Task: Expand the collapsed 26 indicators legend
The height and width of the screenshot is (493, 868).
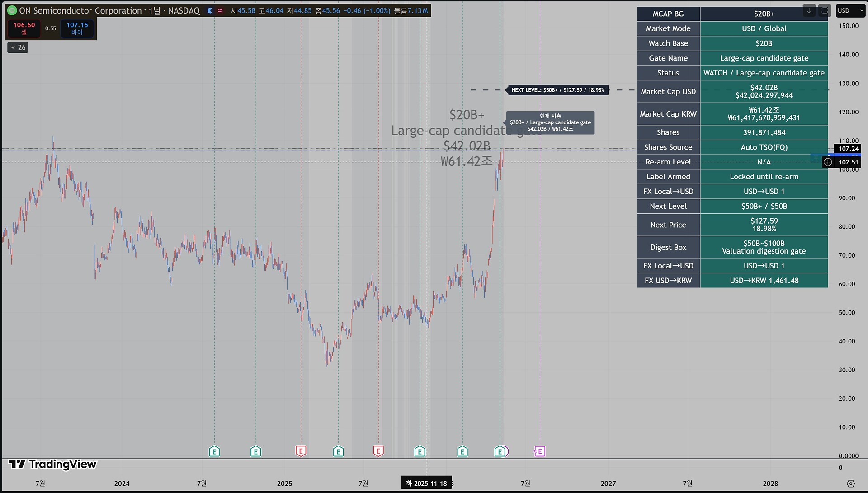Action: click(18, 47)
